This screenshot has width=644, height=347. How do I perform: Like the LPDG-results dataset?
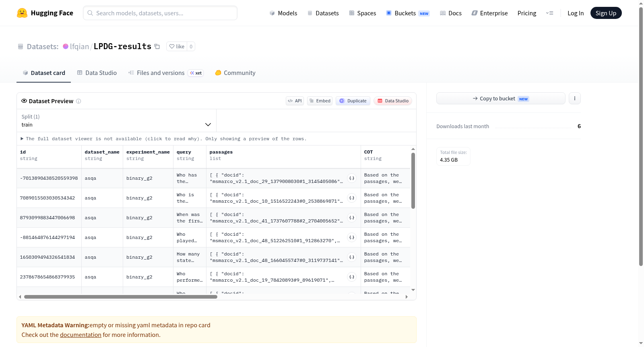pyautogui.click(x=177, y=46)
